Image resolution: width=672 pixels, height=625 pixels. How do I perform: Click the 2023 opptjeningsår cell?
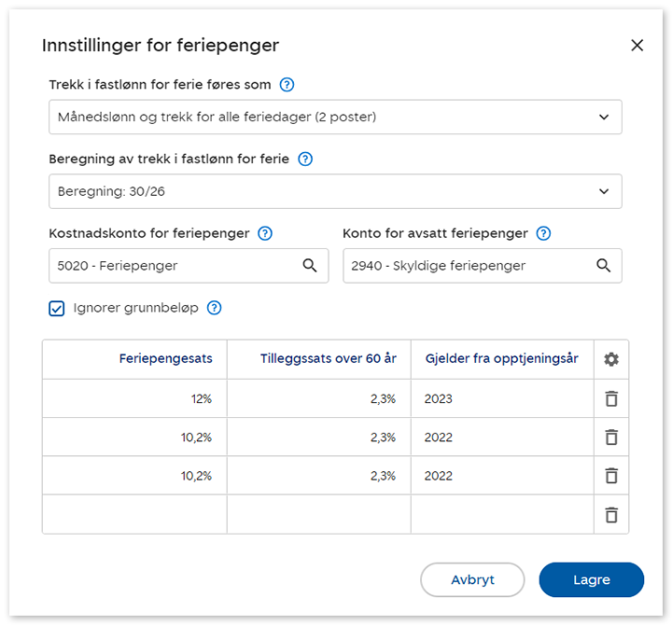pos(501,398)
